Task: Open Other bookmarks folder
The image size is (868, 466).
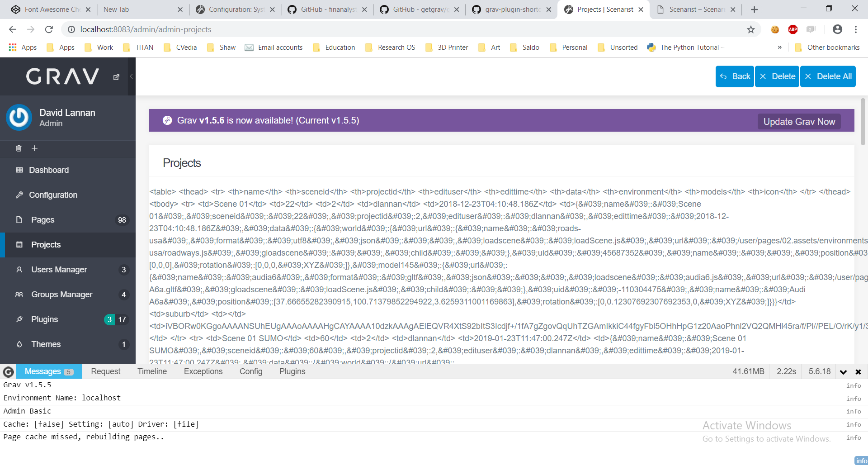Action: (827, 48)
